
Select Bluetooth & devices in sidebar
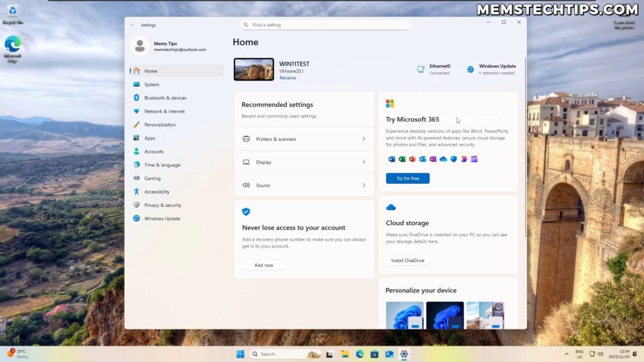tap(167, 97)
